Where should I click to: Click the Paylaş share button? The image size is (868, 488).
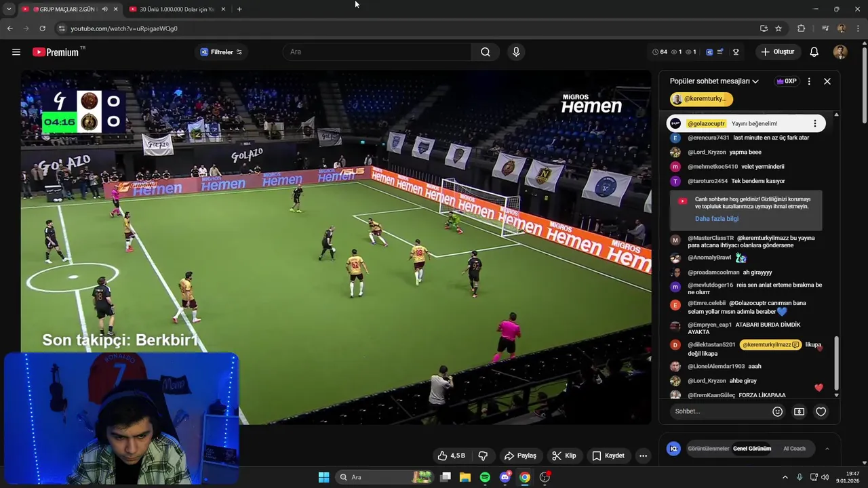[520, 455]
